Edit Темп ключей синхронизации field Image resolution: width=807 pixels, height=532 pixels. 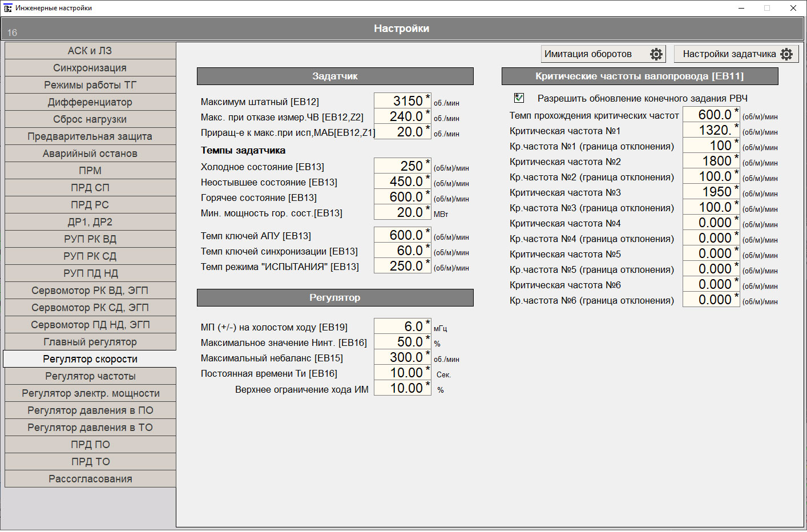(x=402, y=251)
